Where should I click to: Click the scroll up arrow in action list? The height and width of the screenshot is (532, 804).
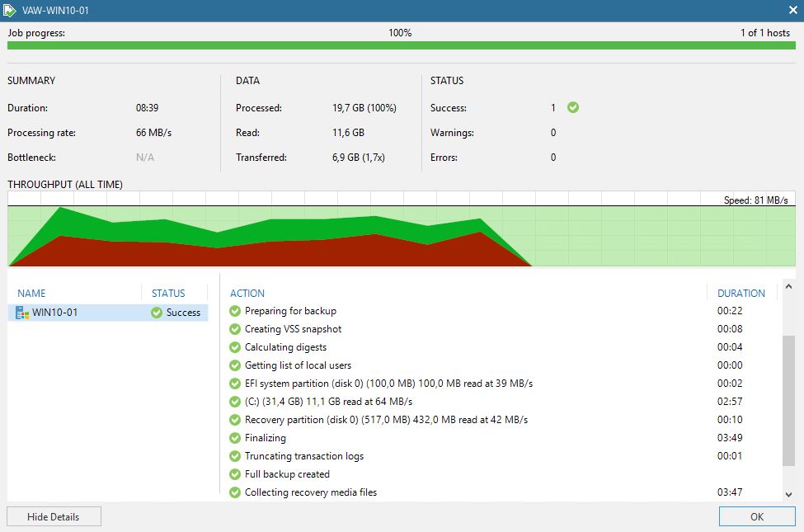pos(788,286)
